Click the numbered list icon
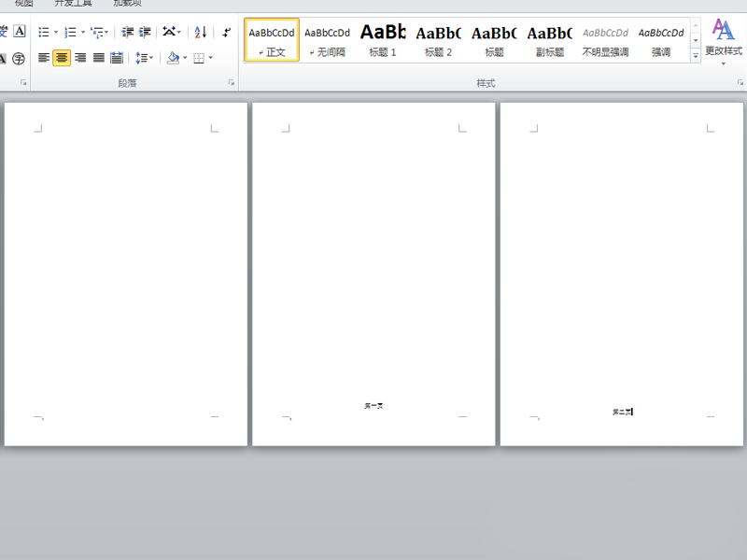 pos(70,32)
